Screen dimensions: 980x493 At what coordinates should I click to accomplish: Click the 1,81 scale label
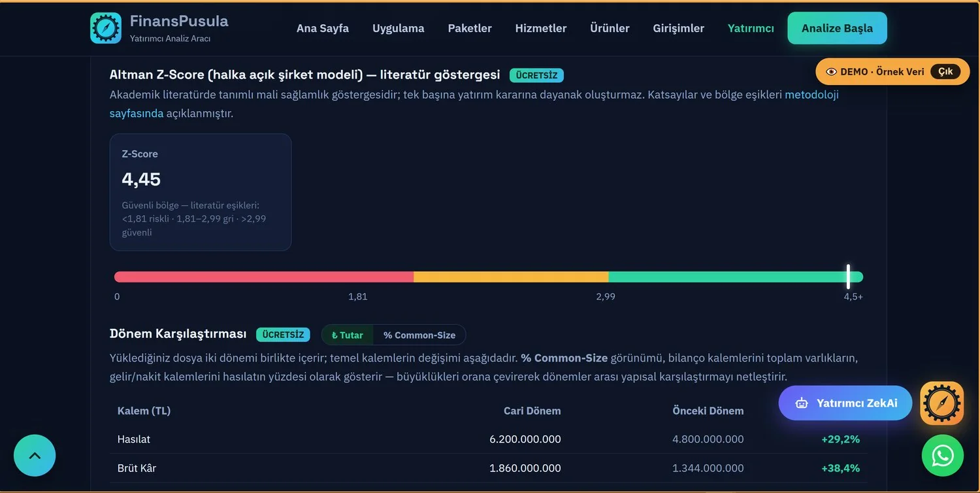point(357,297)
